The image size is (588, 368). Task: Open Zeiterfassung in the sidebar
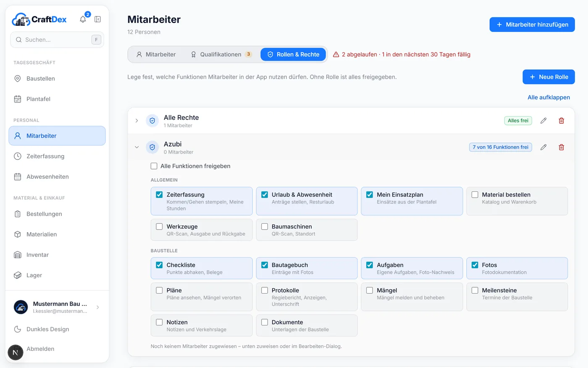click(57, 156)
